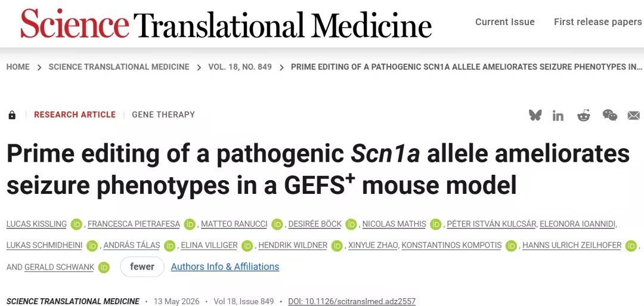
Task: Open Science Translational Medicine breadcrumb
Action: [x=119, y=67]
